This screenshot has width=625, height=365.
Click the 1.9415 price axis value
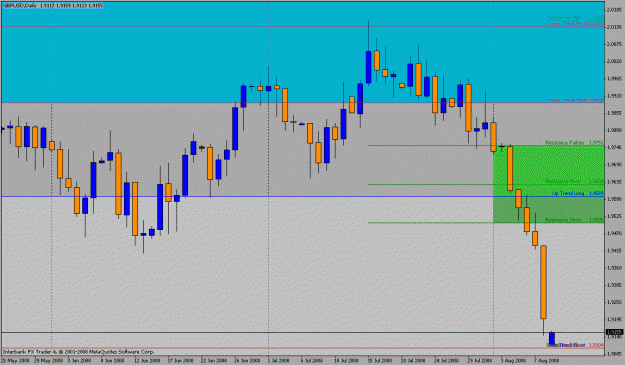(615, 251)
